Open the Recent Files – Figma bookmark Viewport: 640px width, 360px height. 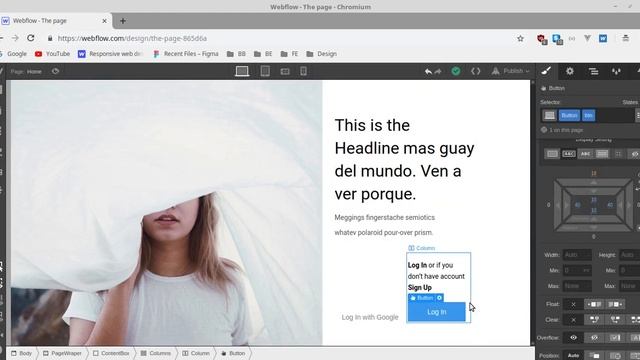tap(186, 54)
